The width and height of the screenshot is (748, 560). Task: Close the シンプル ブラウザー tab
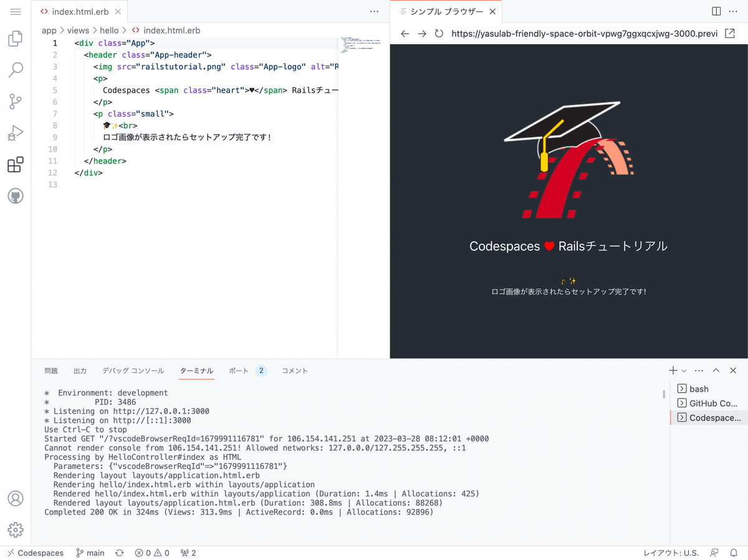(492, 11)
